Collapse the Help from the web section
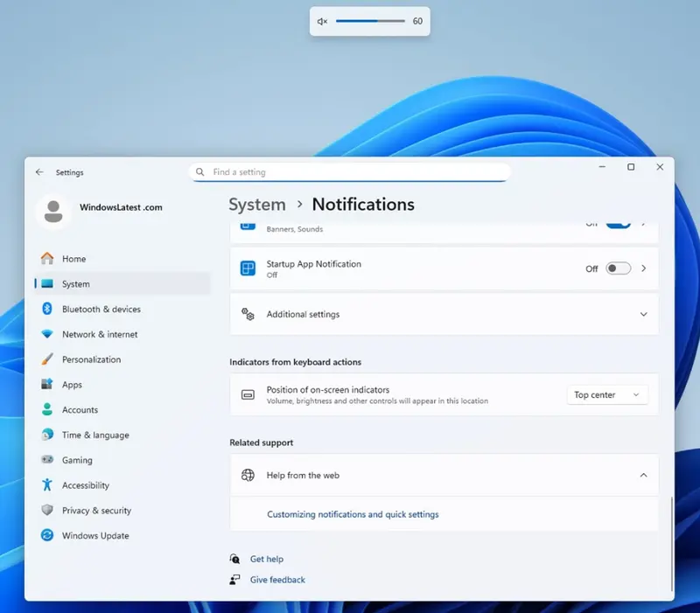 (x=643, y=476)
